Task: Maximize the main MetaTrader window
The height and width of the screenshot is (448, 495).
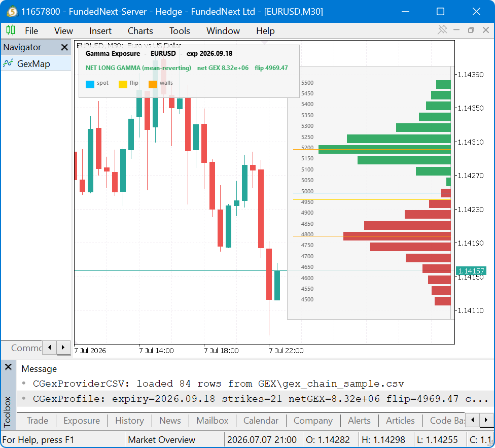Action: pyautogui.click(x=440, y=12)
